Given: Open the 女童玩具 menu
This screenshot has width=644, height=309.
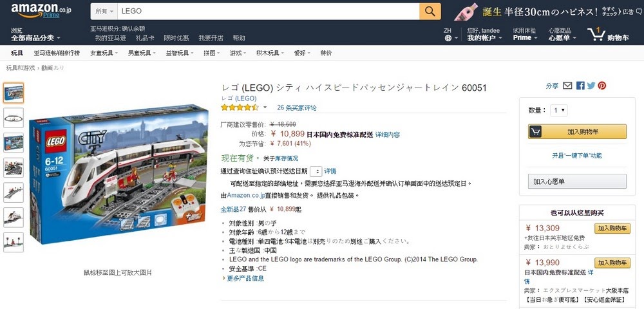Looking at the screenshot, I should tap(104, 53).
